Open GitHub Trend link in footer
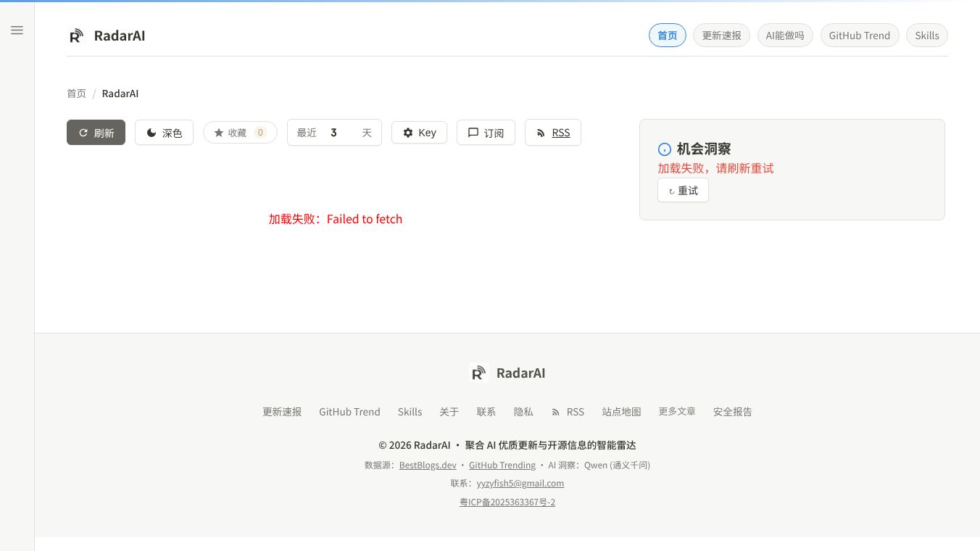The image size is (980, 551). (x=349, y=412)
